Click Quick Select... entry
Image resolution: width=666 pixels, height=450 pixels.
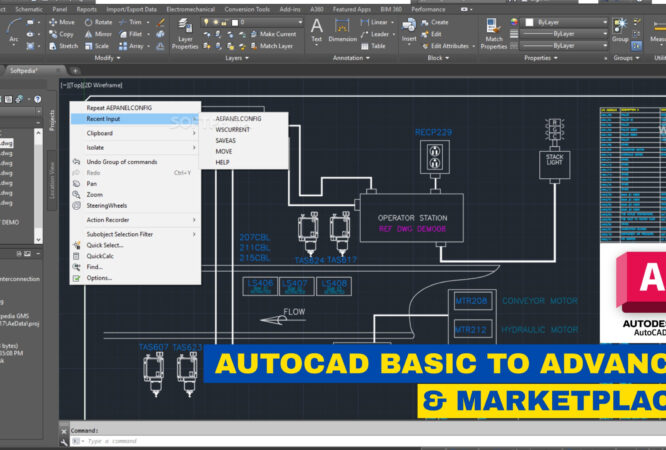(x=135, y=245)
